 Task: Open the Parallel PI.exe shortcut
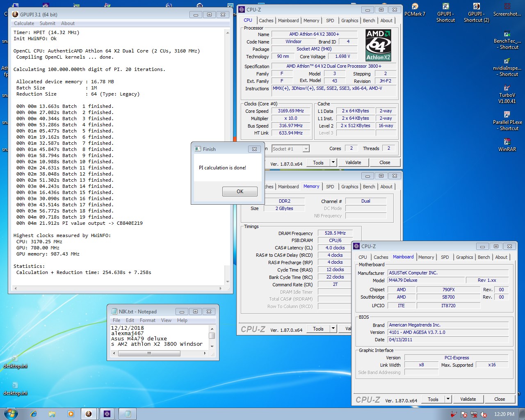click(507, 121)
